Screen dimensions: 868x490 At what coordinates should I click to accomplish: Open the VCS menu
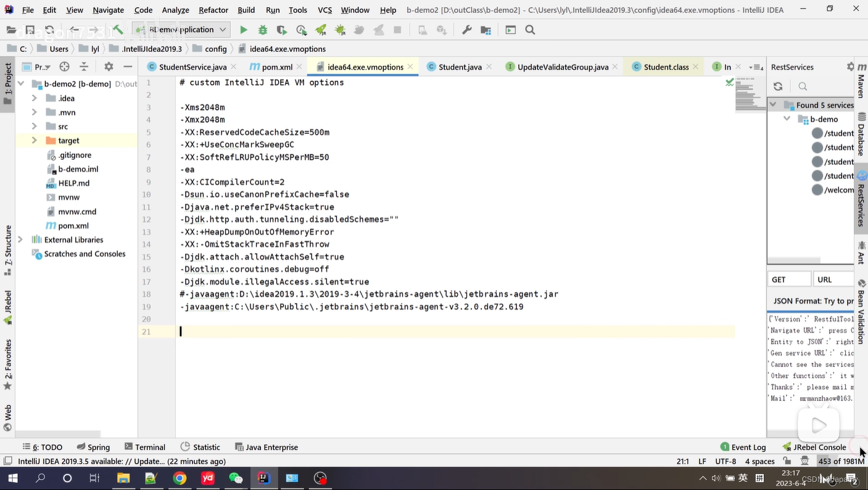[324, 10]
